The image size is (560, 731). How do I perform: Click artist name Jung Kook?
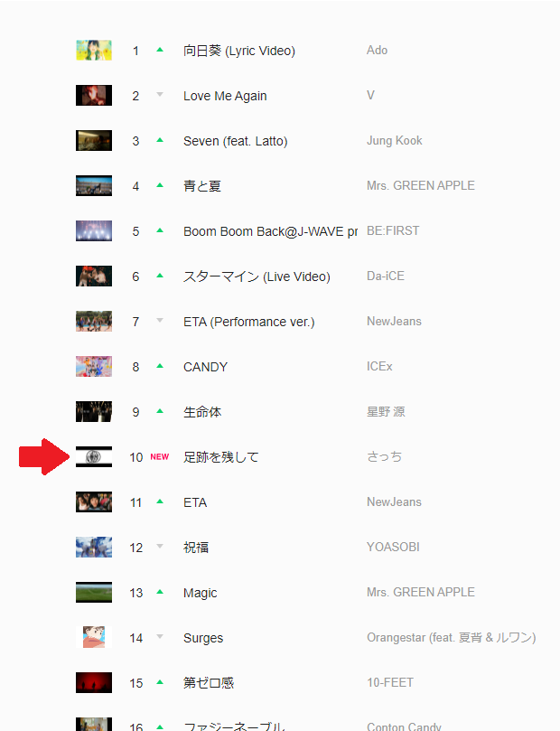coord(395,140)
